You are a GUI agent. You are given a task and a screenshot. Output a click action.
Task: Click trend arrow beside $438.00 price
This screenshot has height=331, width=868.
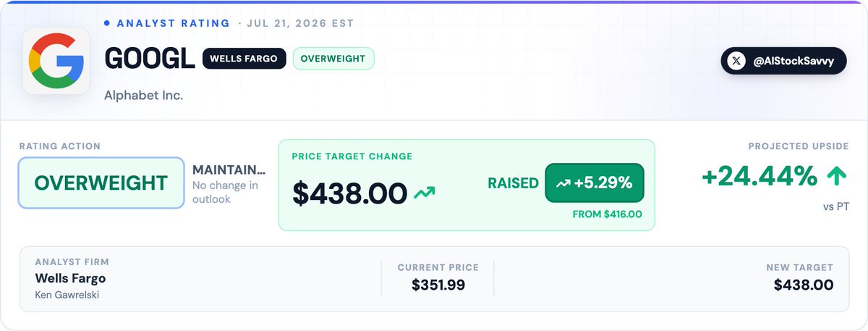(425, 193)
